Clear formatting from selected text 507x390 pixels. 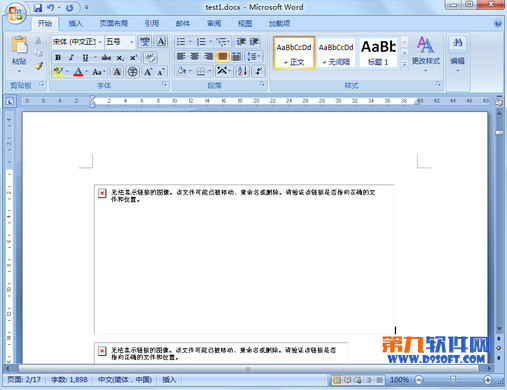click(150, 57)
